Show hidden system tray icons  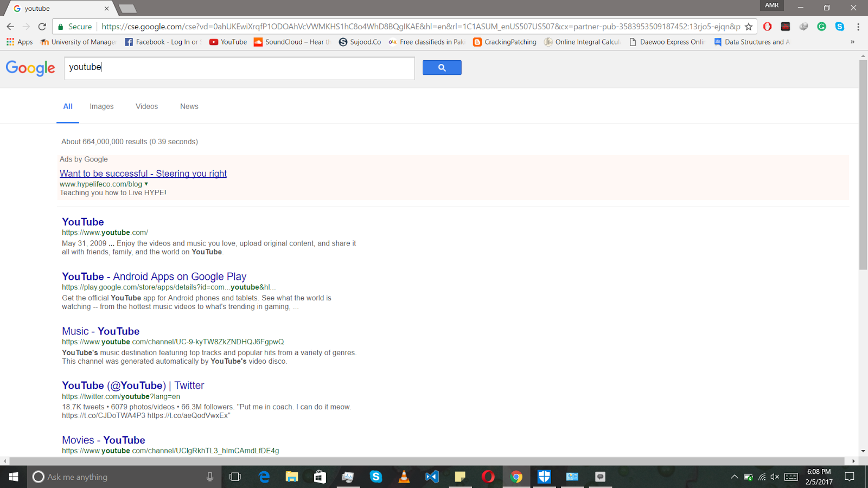(734, 477)
